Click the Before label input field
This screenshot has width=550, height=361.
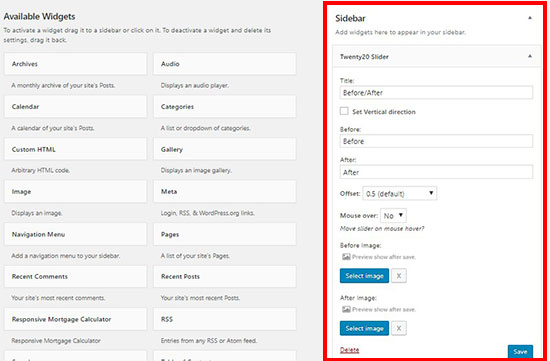(x=436, y=141)
